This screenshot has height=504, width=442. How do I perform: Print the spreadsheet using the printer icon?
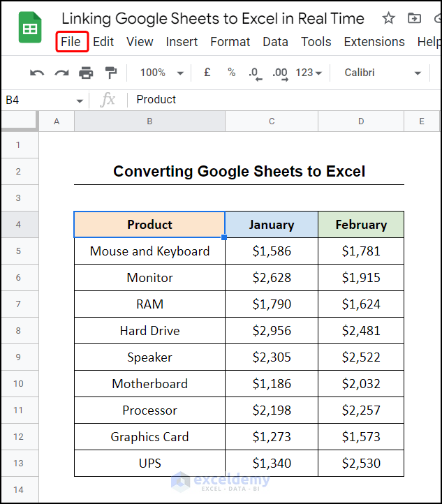click(86, 73)
